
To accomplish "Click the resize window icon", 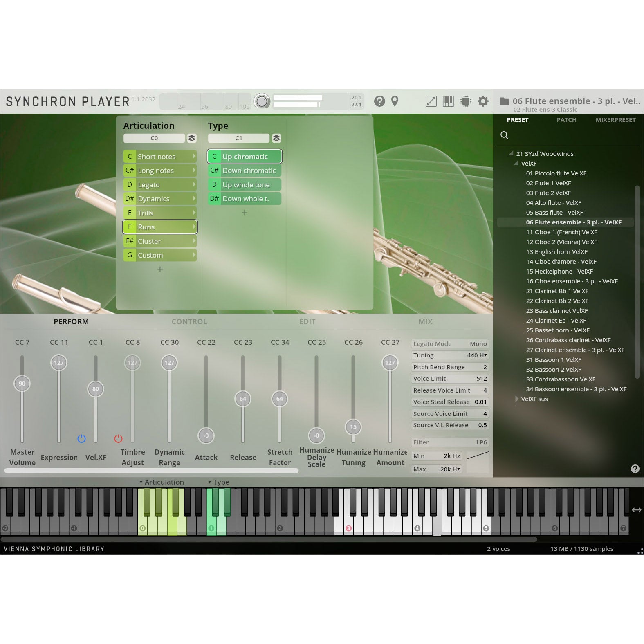I will [431, 101].
